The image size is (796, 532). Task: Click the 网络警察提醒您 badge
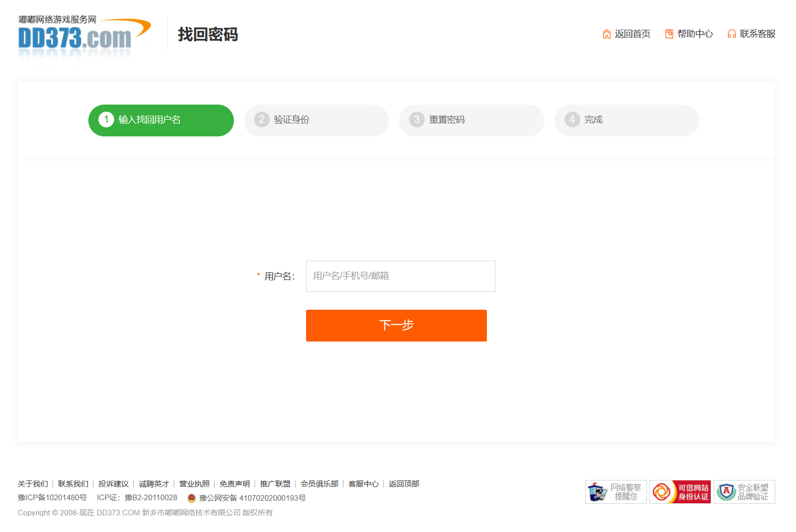coord(616,492)
